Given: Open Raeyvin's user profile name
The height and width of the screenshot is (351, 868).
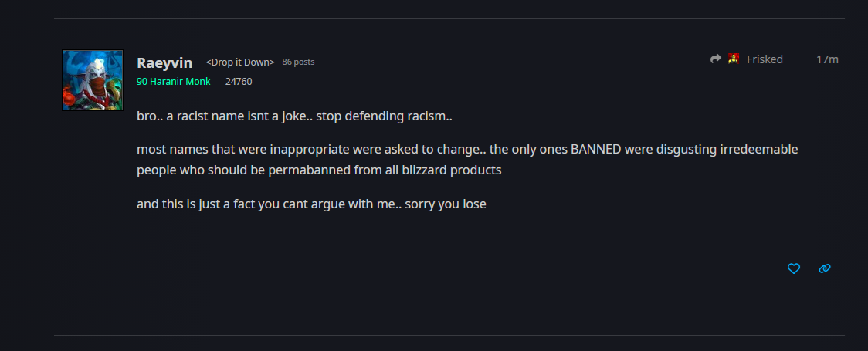Looking at the screenshot, I should pos(164,63).
